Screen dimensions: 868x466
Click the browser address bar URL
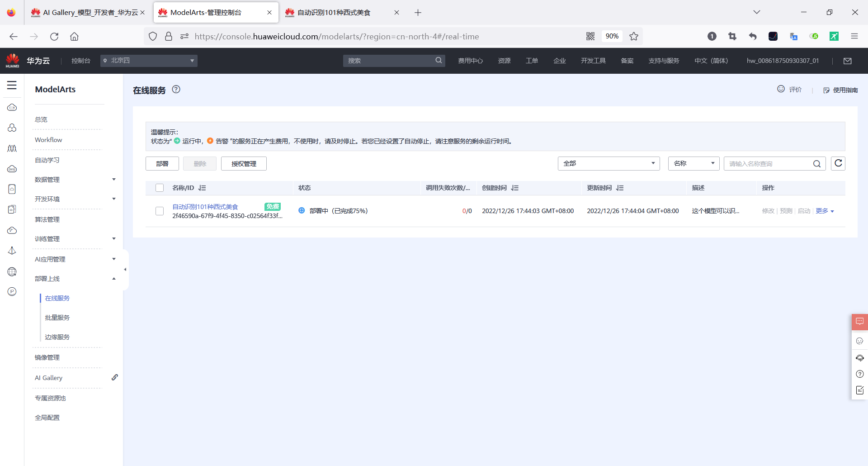[337, 37]
